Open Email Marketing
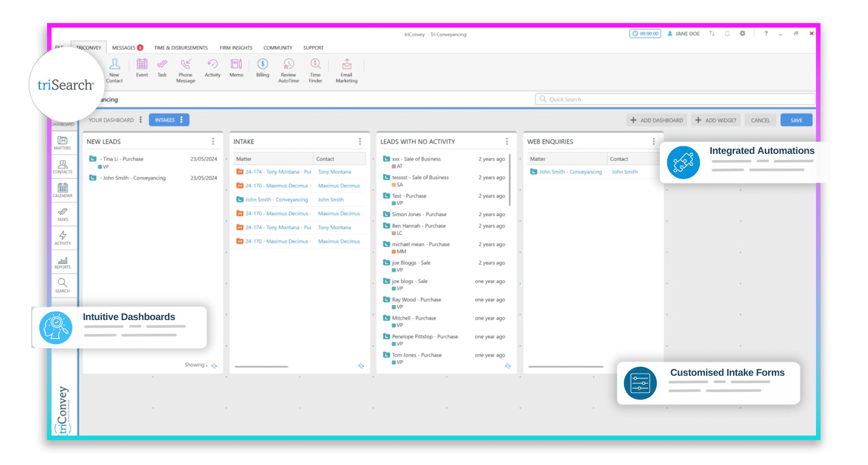This screenshot has height=465, width=868. (x=346, y=71)
